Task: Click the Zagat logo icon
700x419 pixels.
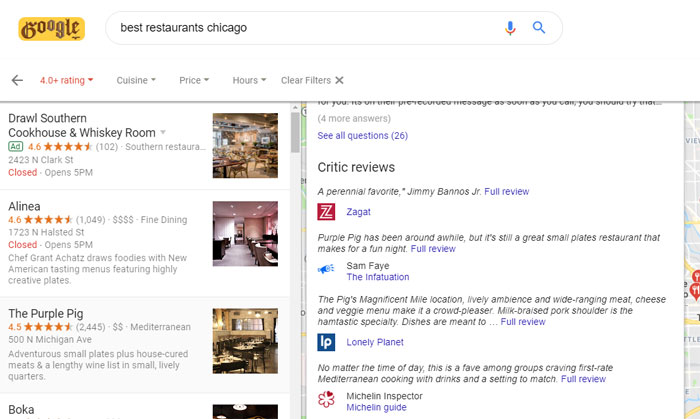Action: tap(326, 212)
